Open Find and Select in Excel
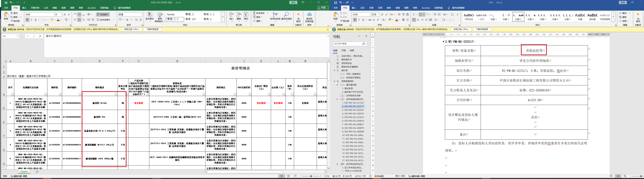 (x=286, y=17)
